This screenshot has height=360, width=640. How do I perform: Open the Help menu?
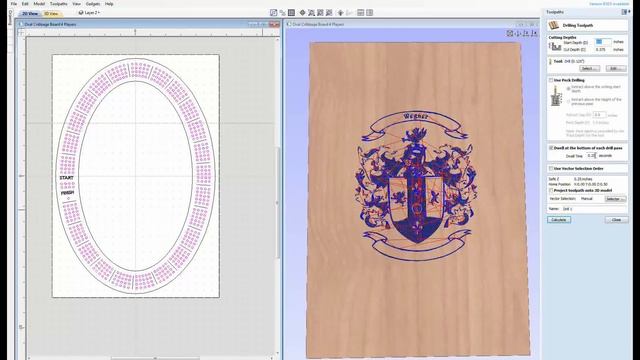tap(109, 4)
